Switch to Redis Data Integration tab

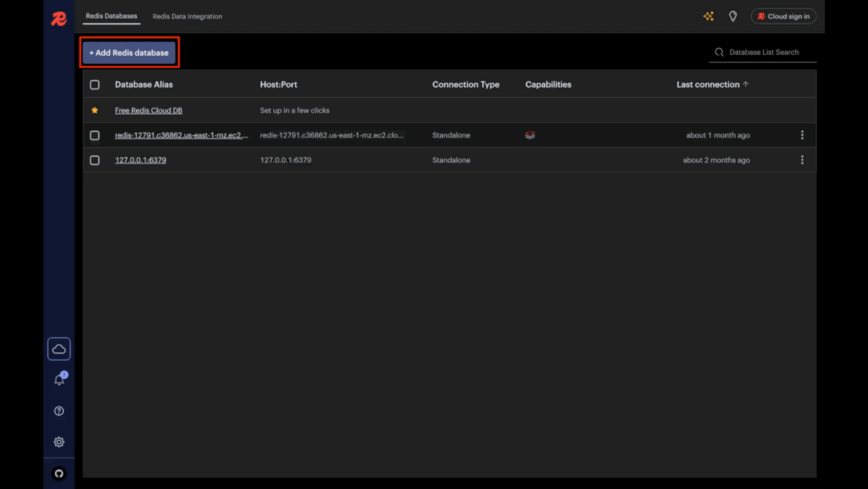point(187,16)
